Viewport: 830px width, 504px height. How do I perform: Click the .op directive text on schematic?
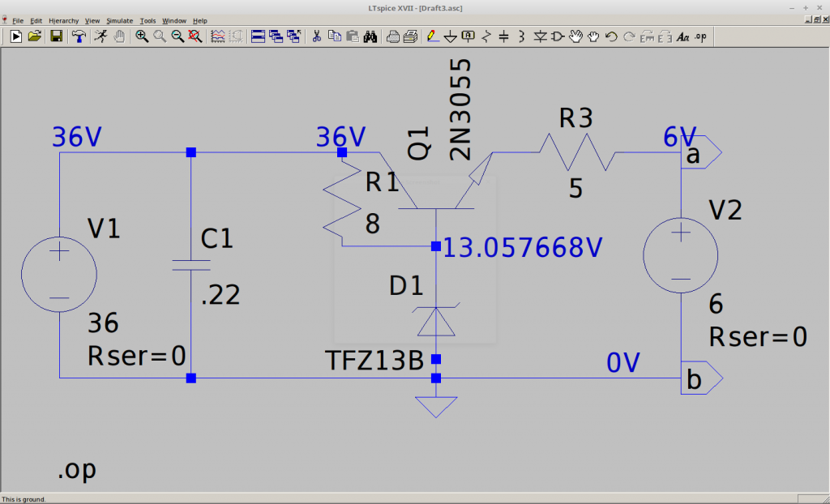pyautogui.click(x=77, y=471)
